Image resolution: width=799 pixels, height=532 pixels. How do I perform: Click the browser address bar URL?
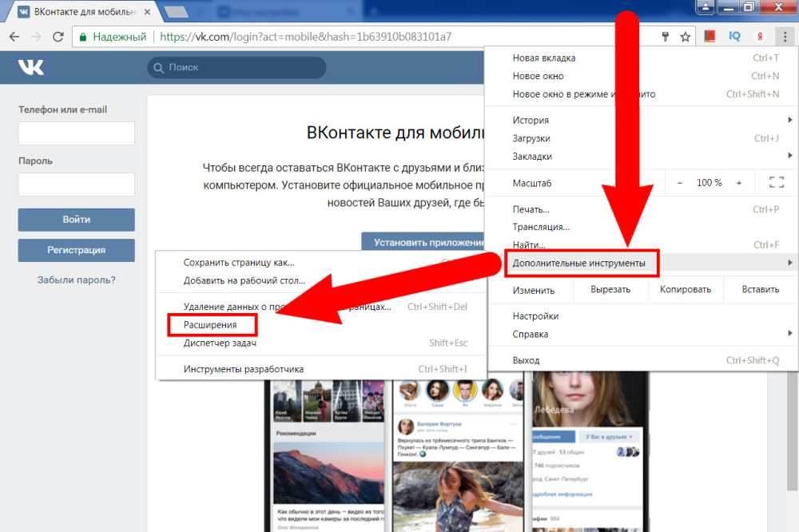pos(306,37)
